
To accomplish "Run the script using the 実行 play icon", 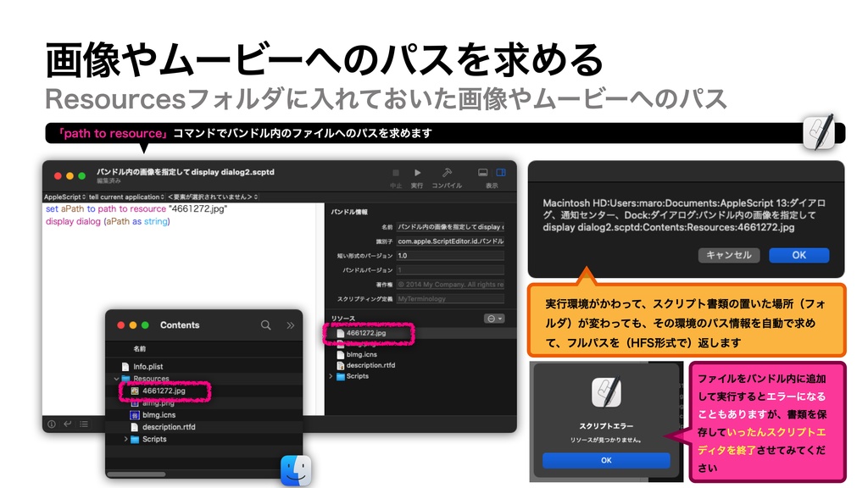I will click(x=418, y=172).
